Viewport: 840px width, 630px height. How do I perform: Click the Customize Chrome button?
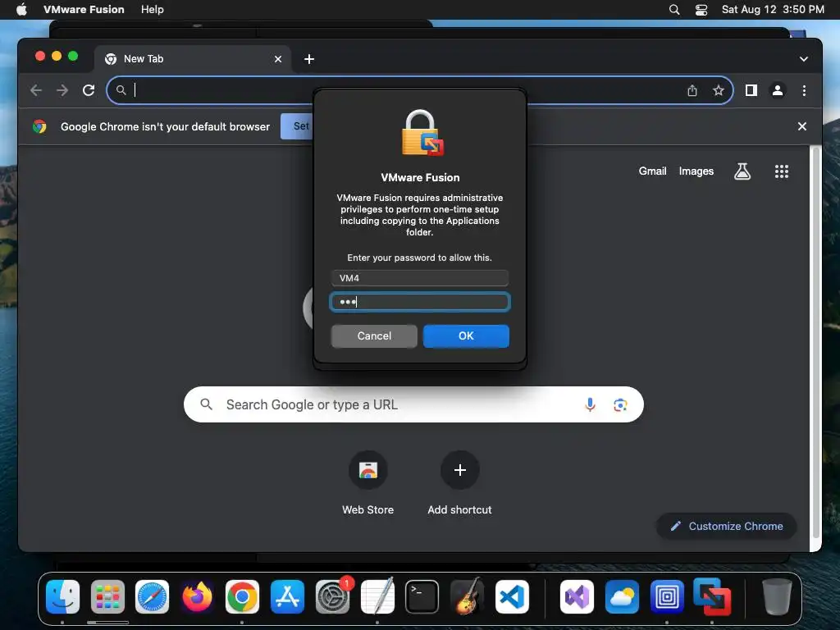727,526
